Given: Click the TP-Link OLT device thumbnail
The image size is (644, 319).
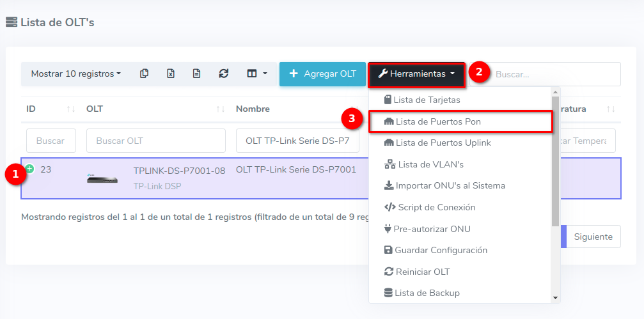Looking at the screenshot, I should [102, 178].
